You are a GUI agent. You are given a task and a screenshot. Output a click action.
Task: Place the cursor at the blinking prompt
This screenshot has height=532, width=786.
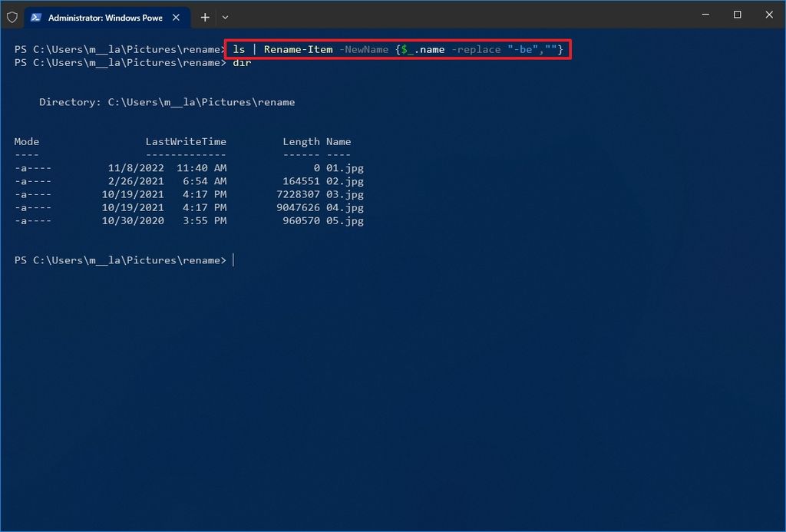233,259
